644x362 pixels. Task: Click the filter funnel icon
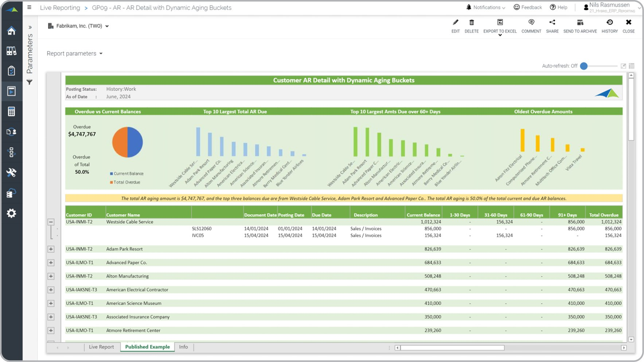pos(30,82)
